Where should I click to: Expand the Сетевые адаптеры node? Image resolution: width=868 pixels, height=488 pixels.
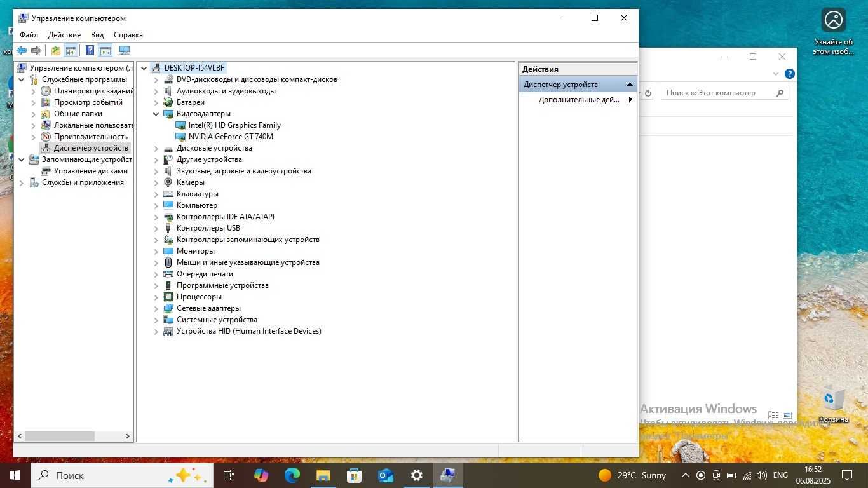pyautogui.click(x=156, y=308)
